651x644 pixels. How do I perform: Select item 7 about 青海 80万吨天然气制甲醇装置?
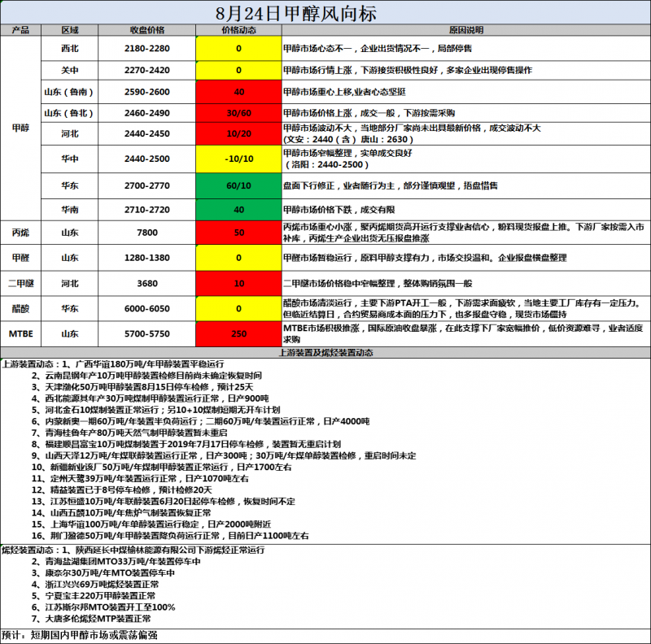[129, 433]
